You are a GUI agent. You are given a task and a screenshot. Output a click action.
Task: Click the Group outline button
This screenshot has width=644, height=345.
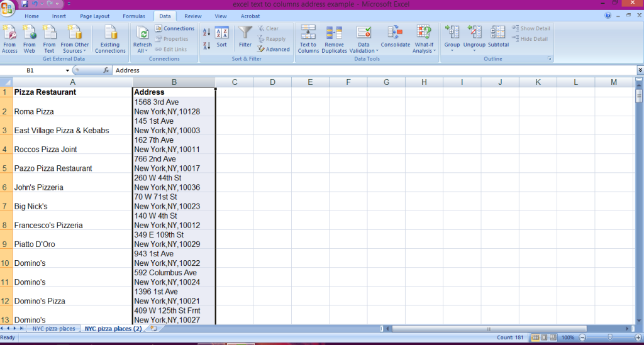pos(452,38)
